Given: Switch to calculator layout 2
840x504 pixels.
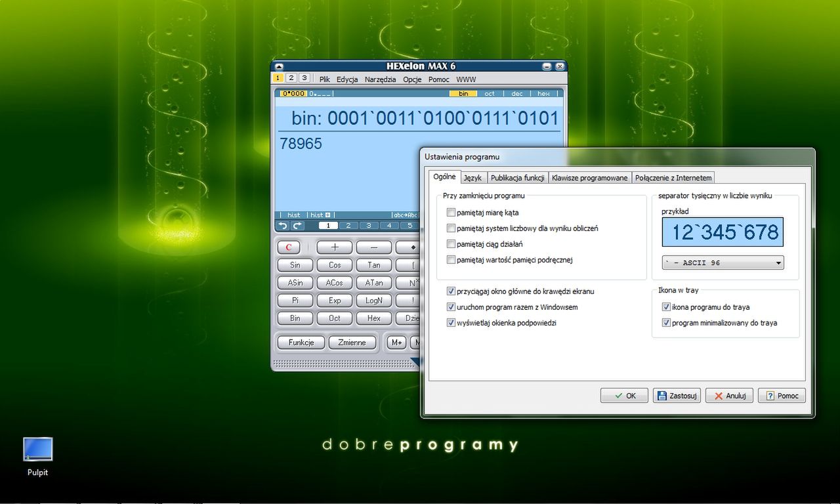Looking at the screenshot, I should click(291, 78).
